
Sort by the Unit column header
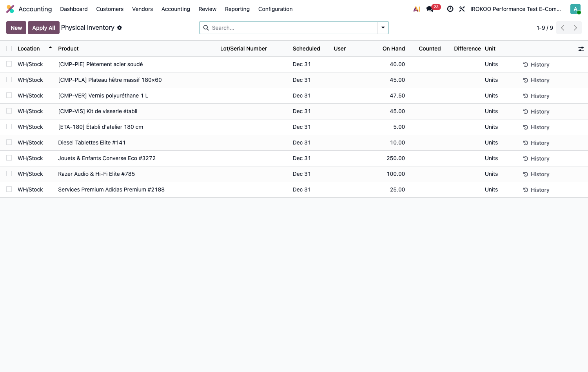point(490,49)
